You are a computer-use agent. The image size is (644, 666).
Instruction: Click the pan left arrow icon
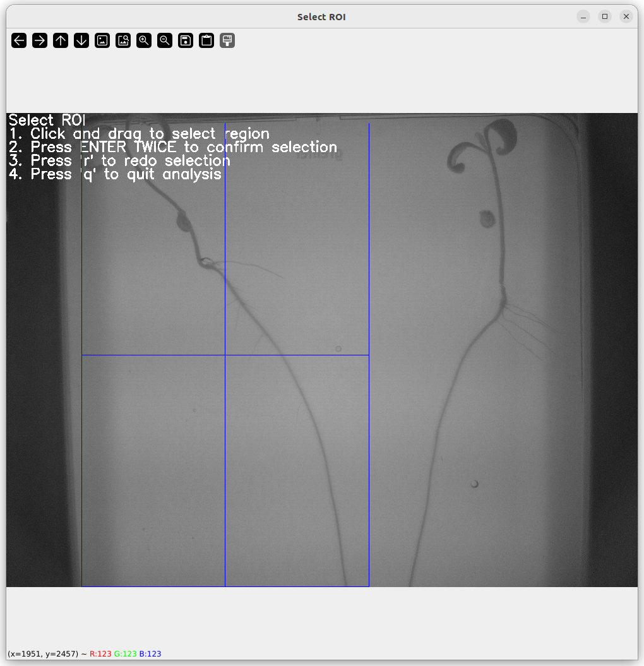(19, 40)
